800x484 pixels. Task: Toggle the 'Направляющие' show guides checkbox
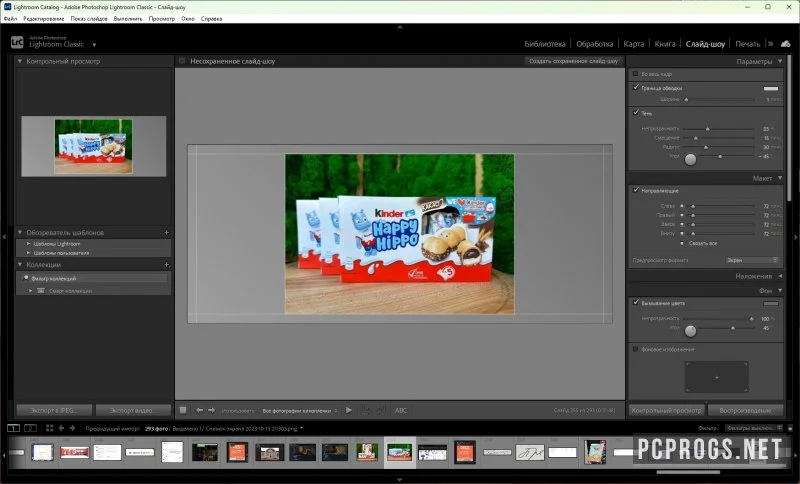pos(636,190)
